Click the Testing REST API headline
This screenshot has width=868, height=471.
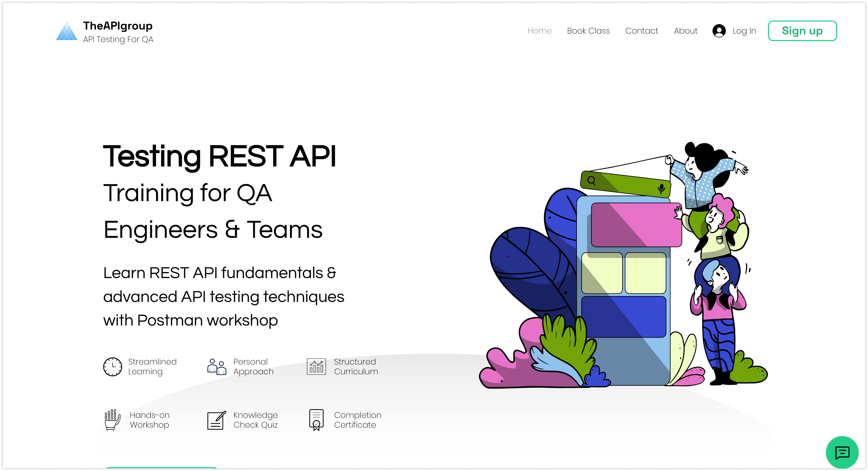[x=219, y=156]
